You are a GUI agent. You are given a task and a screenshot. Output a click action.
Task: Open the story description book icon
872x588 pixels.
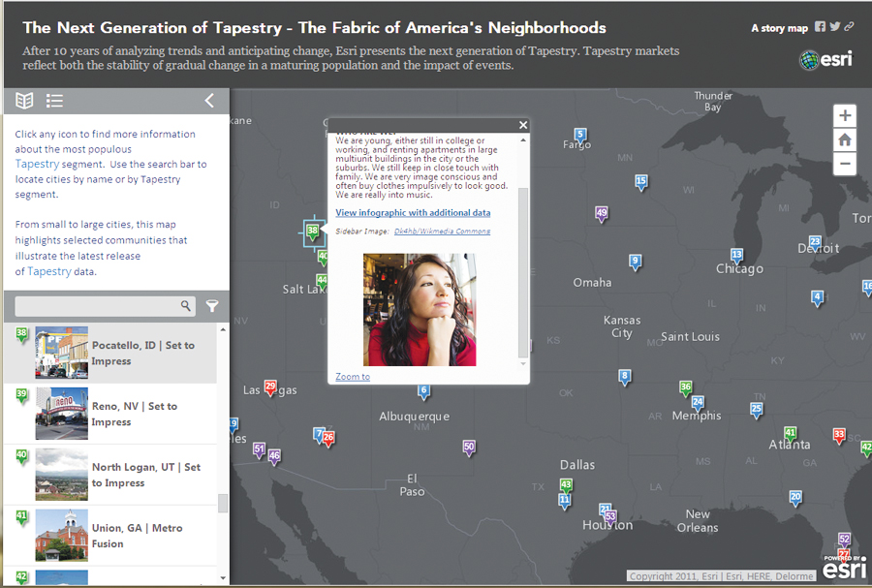pyautogui.click(x=23, y=100)
